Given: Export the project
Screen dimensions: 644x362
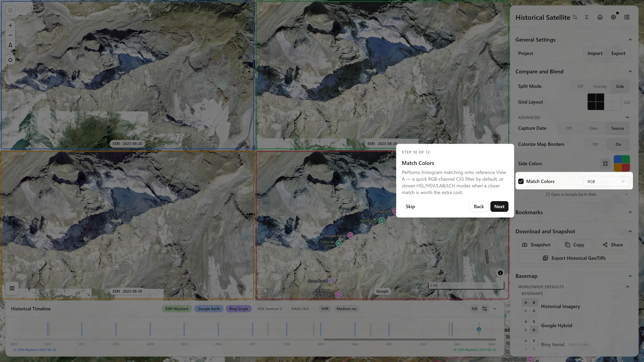Looking at the screenshot, I should pos(618,53).
